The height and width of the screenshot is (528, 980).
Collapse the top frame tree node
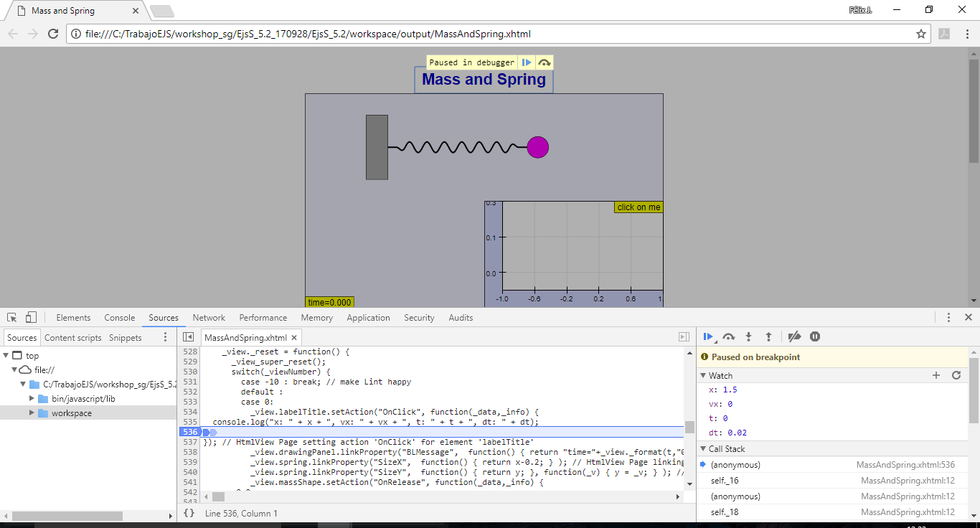[6, 356]
